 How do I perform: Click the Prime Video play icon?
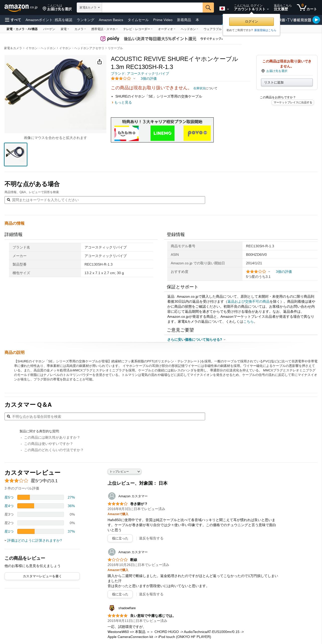click(x=316, y=20)
